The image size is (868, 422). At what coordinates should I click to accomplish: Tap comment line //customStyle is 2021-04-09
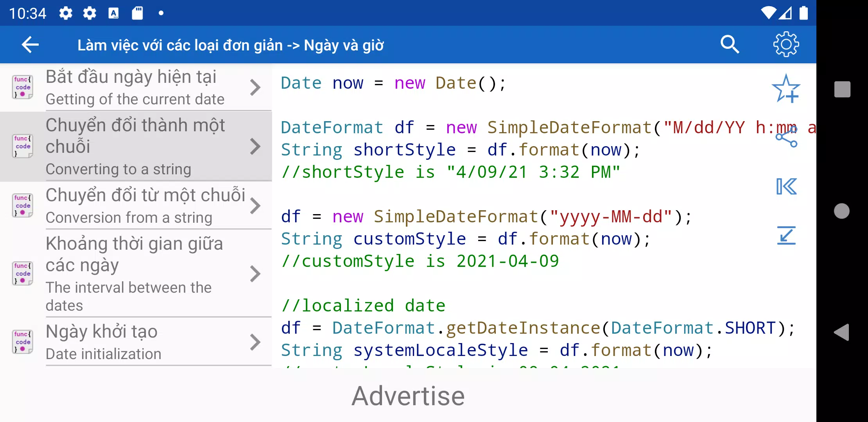(x=420, y=261)
